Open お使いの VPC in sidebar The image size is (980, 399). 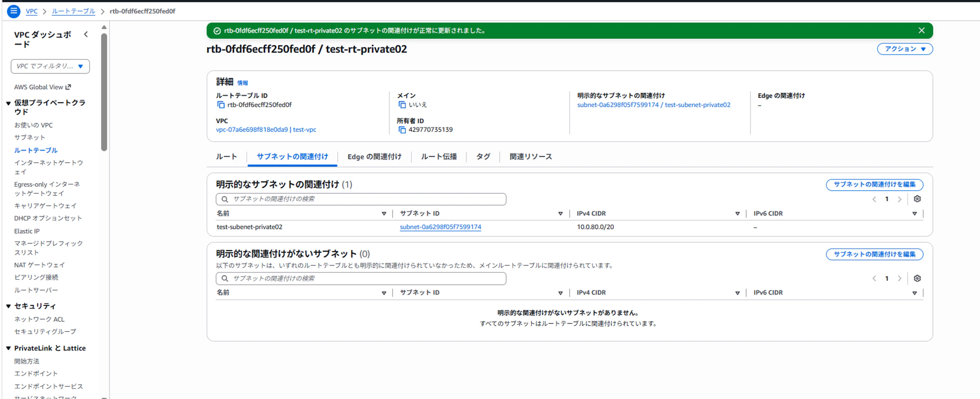tap(34, 125)
